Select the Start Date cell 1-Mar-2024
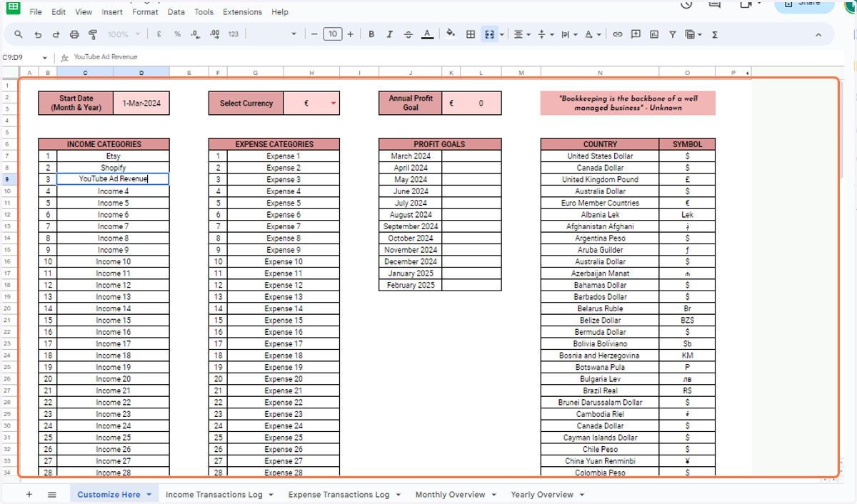 pyautogui.click(x=141, y=103)
